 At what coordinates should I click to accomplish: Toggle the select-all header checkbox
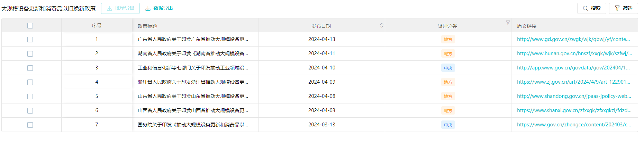30,26
